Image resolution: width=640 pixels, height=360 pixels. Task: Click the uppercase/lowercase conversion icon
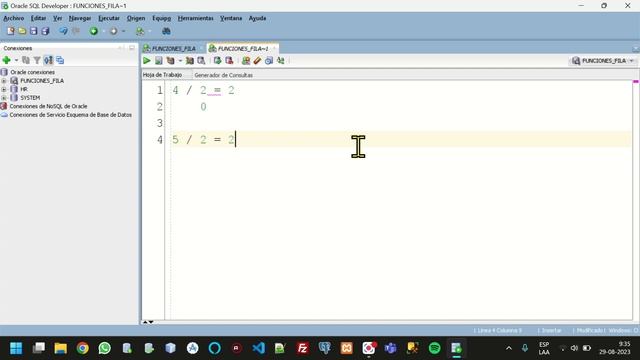[280, 61]
